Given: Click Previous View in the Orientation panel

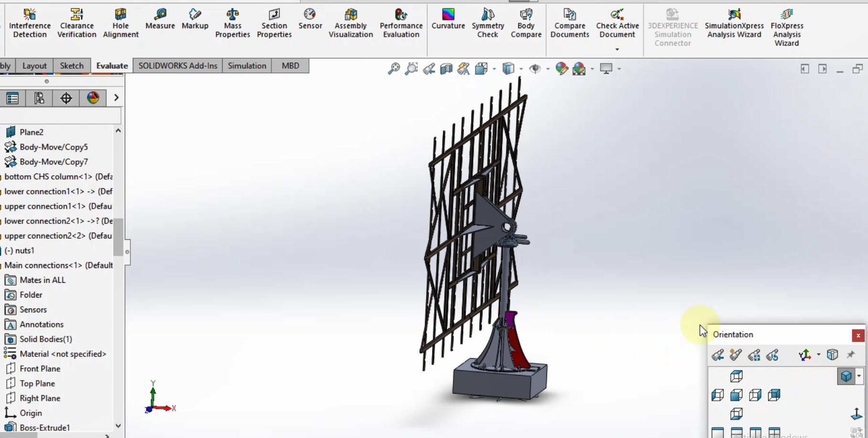Looking at the screenshot, I should tap(718, 355).
